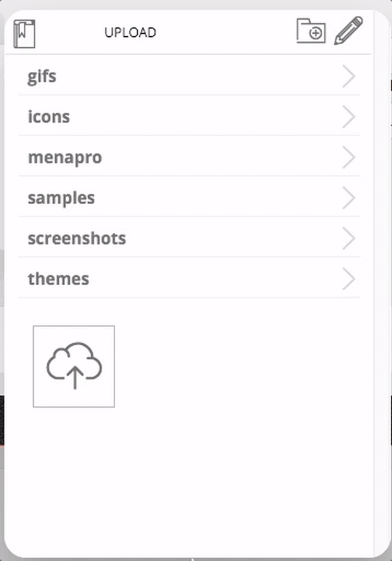Click the pencil edit icon
Image resolution: width=392 pixels, height=561 pixels.
click(348, 31)
